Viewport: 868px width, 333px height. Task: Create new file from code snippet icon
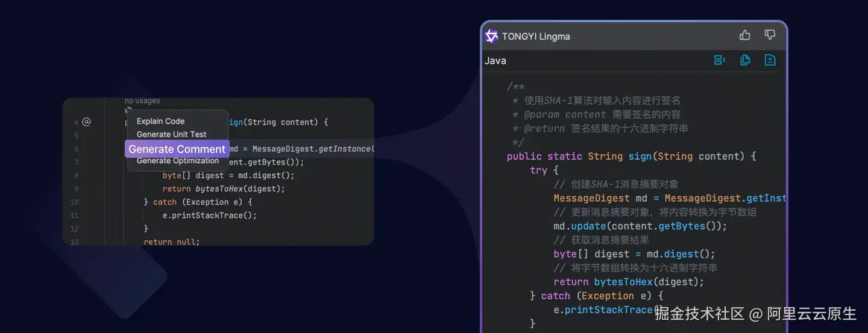tap(770, 60)
